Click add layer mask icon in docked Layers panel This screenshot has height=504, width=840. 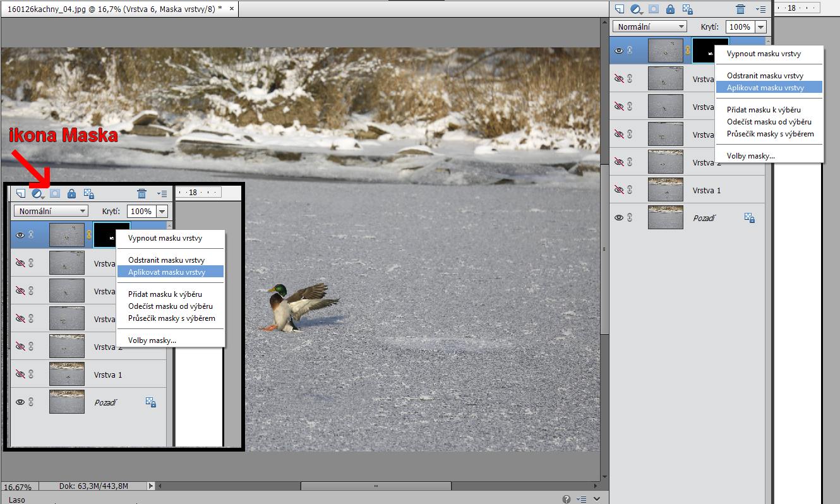(654, 9)
